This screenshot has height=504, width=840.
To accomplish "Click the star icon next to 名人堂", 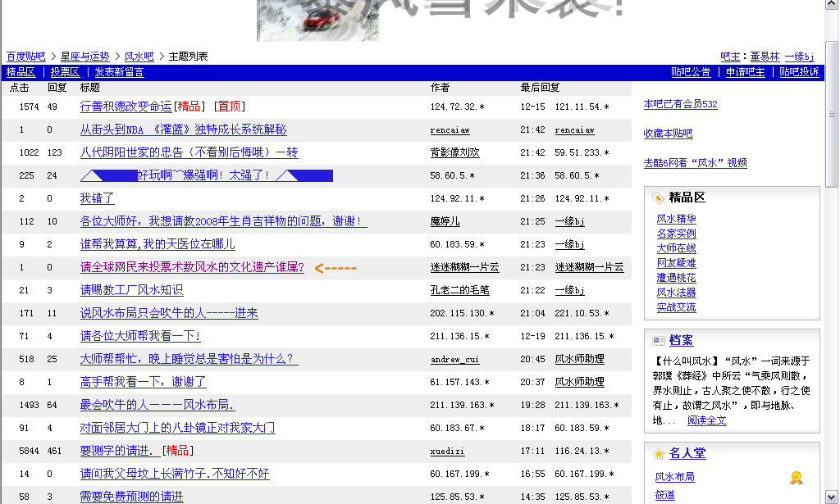I will click(658, 453).
